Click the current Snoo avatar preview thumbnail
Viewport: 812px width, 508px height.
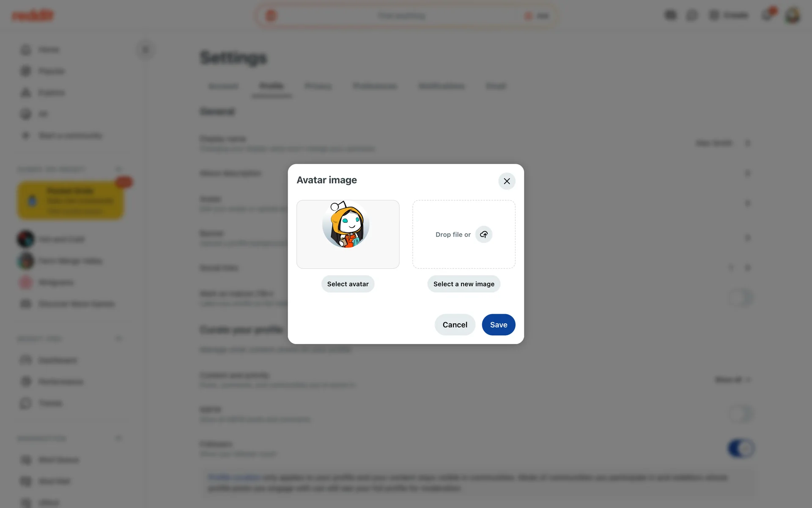coord(348,234)
